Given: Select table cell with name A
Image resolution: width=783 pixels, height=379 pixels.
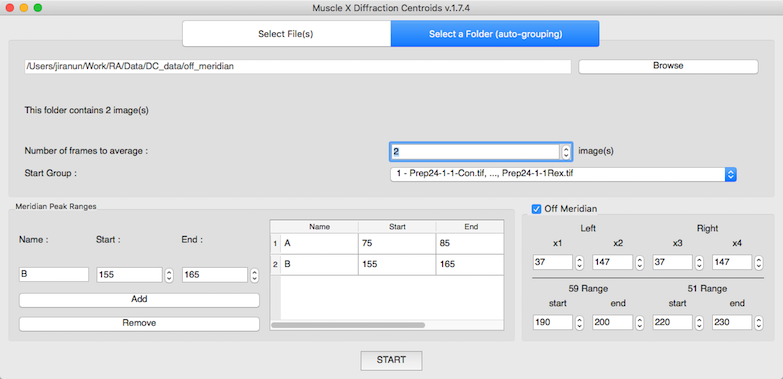Looking at the screenshot, I should point(320,244).
